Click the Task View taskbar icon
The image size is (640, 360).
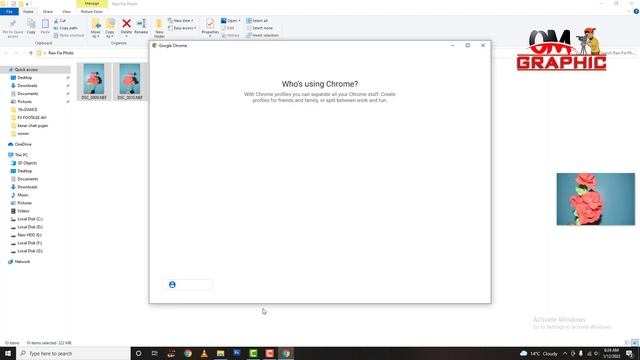click(x=155, y=353)
